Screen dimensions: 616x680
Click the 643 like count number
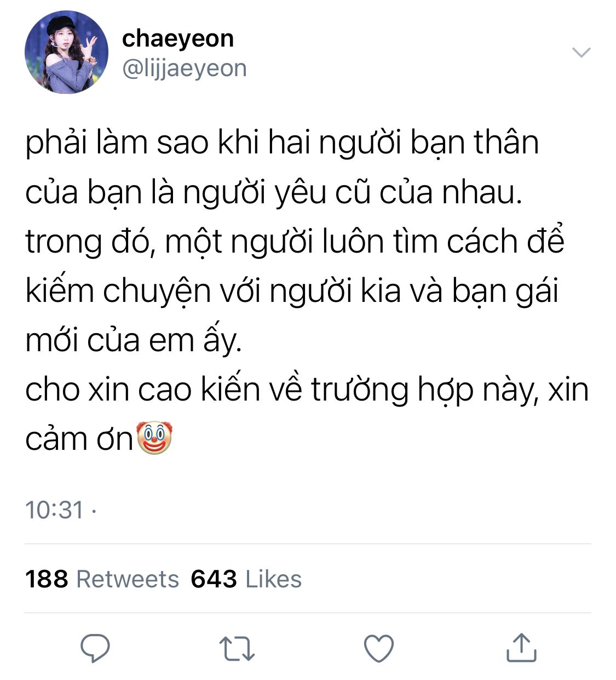point(214,579)
